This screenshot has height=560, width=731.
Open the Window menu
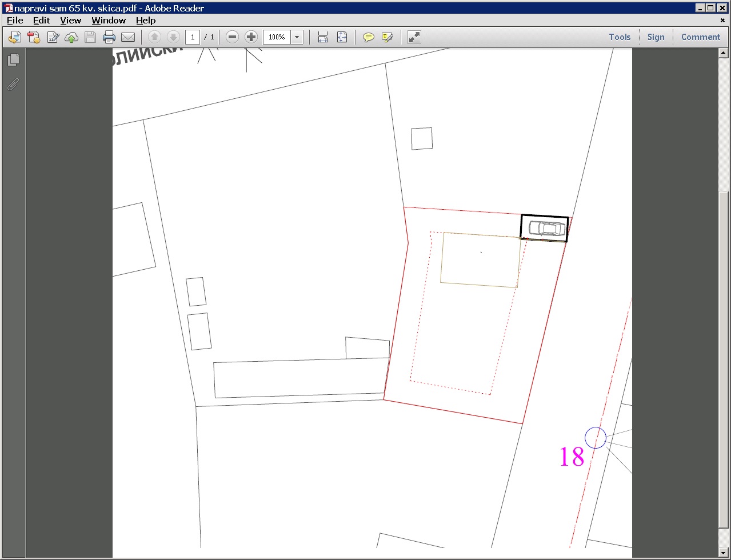[109, 20]
